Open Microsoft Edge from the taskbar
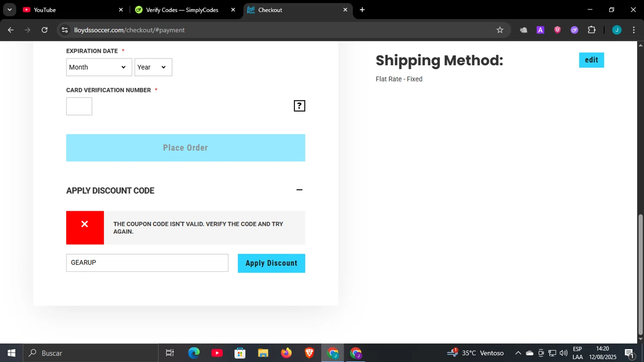Image resolution: width=644 pixels, height=362 pixels. point(194,353)
